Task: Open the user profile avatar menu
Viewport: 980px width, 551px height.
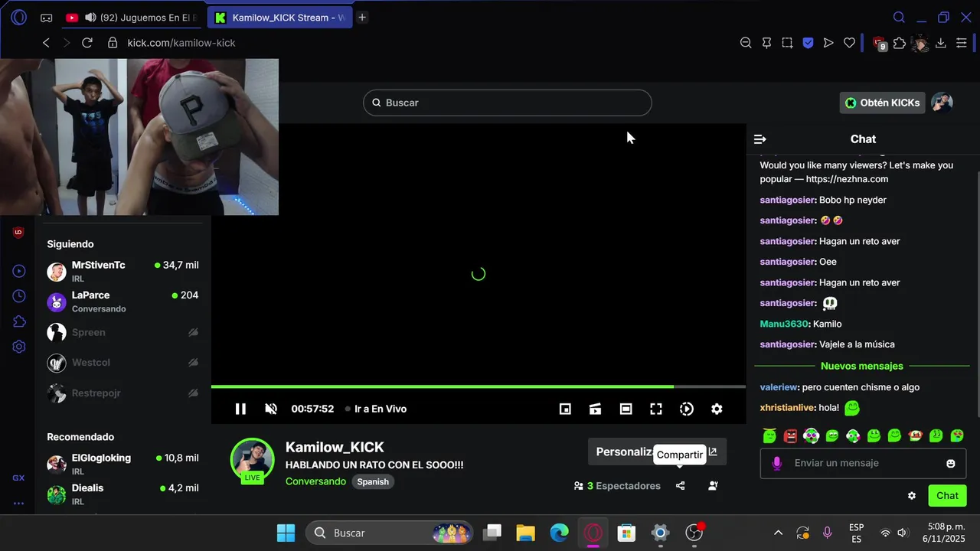Action: point(942,103)
